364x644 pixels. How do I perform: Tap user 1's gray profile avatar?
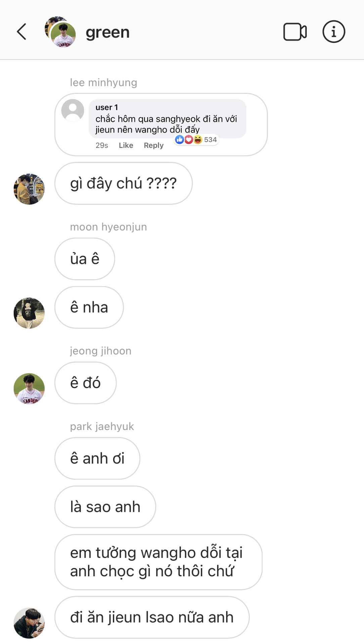pos(73,110)
